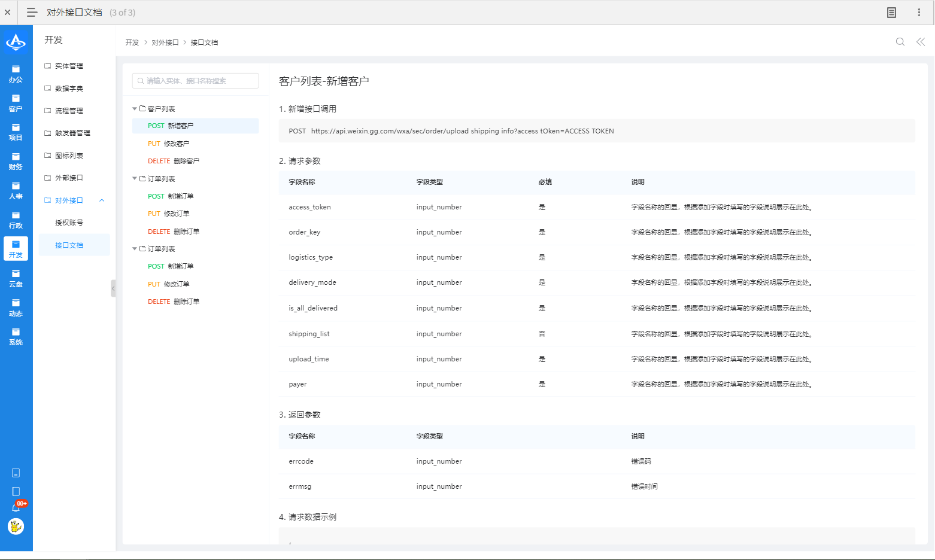The image size is (935, 560).
Task: Open the 云盘 sidebar module
Action: [16, 278]
